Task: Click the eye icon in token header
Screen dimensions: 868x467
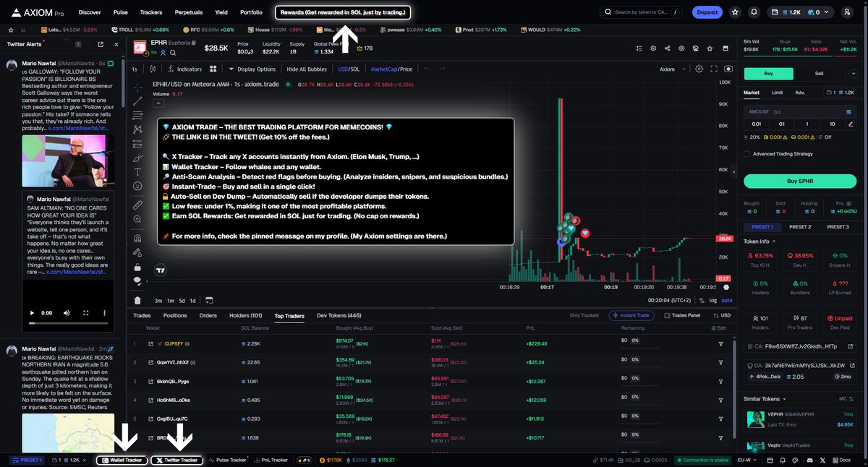Action: coord(681,48)
